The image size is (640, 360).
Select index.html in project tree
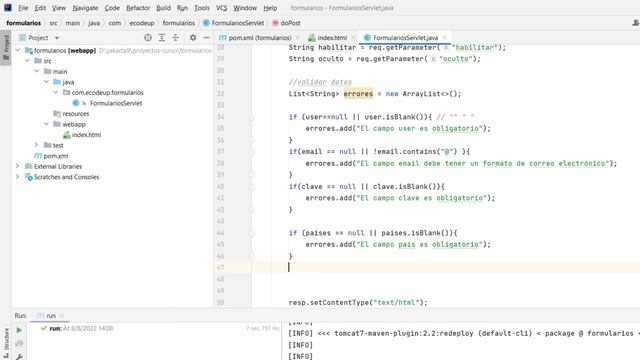click(86, 135)
